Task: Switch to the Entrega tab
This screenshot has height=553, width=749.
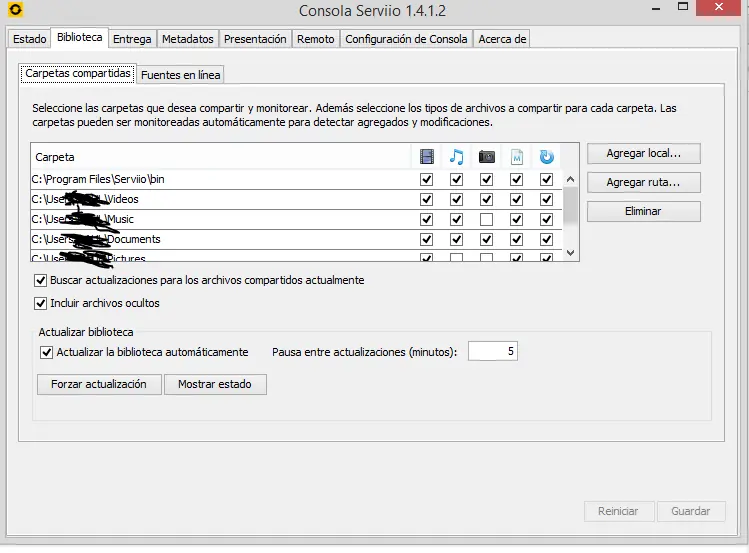Action: click(132, 39)
